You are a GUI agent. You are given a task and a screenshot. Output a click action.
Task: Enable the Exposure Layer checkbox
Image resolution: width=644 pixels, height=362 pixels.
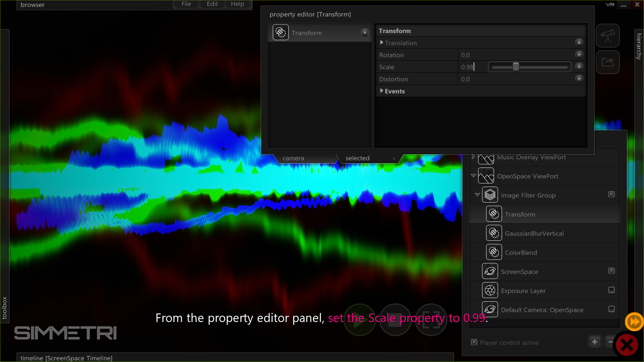coord(612,290)
